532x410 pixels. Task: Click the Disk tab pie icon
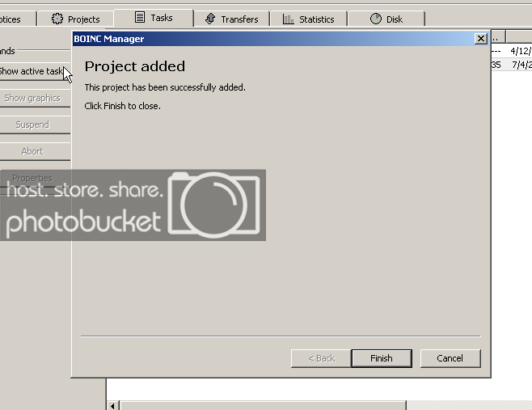pos(376,19)
